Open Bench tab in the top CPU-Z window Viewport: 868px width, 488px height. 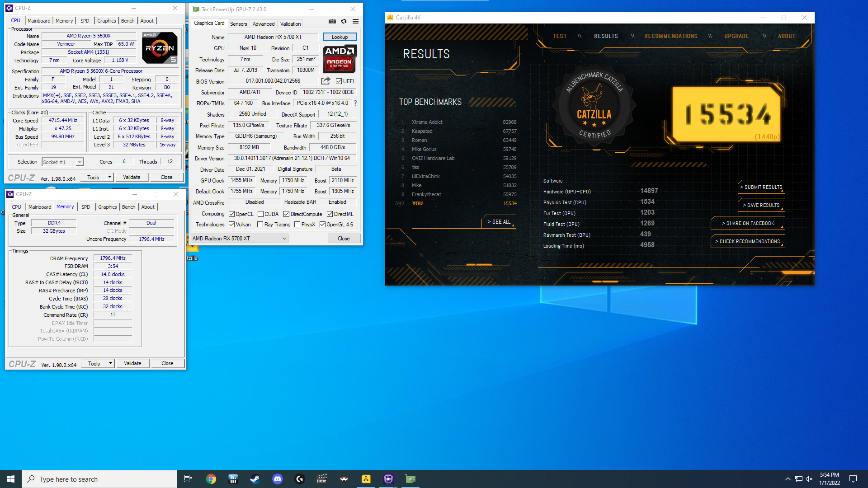click(128, 21)
